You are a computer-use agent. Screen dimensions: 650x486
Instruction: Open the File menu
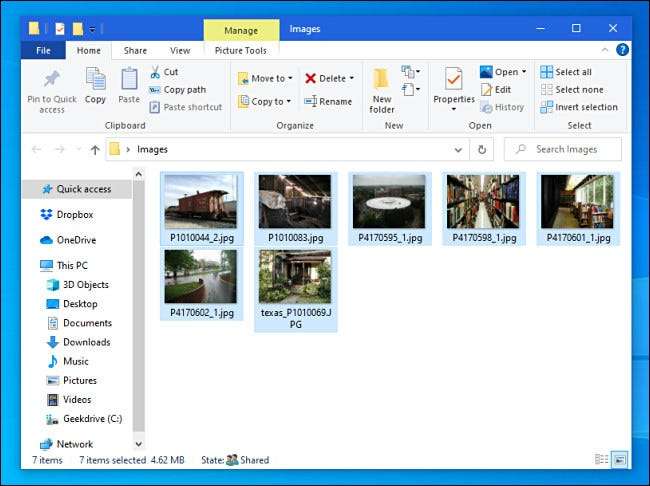point(43,50)
